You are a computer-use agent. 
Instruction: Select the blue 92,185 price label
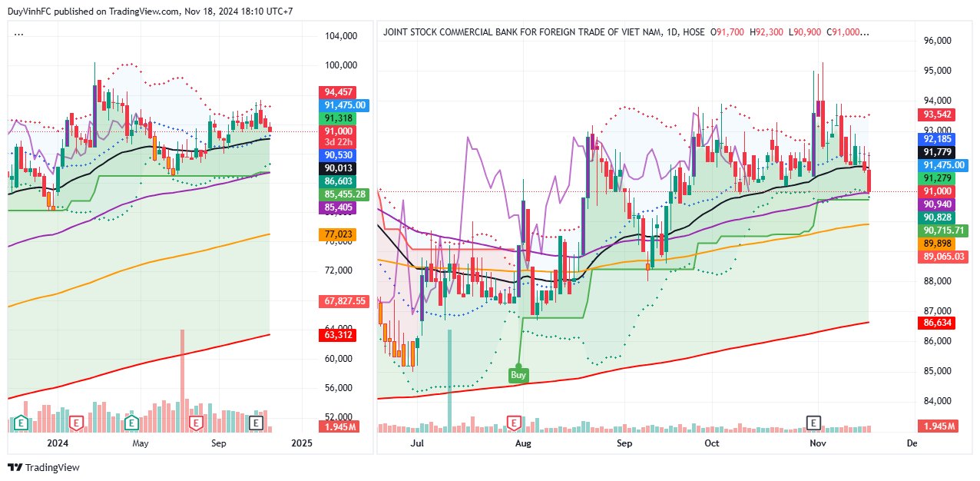[x=938, y=139]
